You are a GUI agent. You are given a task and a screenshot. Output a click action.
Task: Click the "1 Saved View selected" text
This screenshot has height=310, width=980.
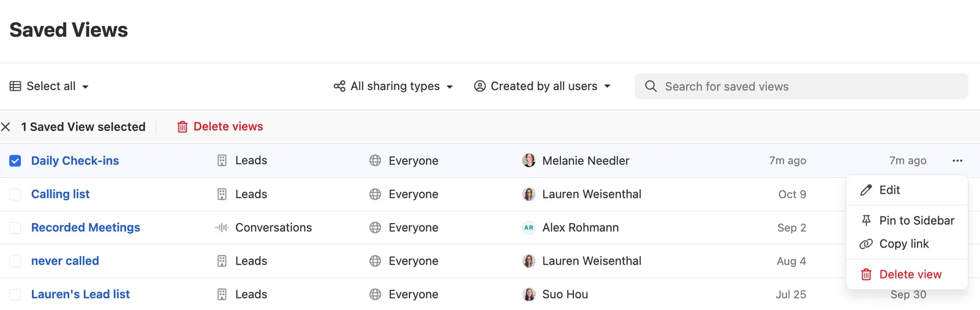click(x=83, y=127)
